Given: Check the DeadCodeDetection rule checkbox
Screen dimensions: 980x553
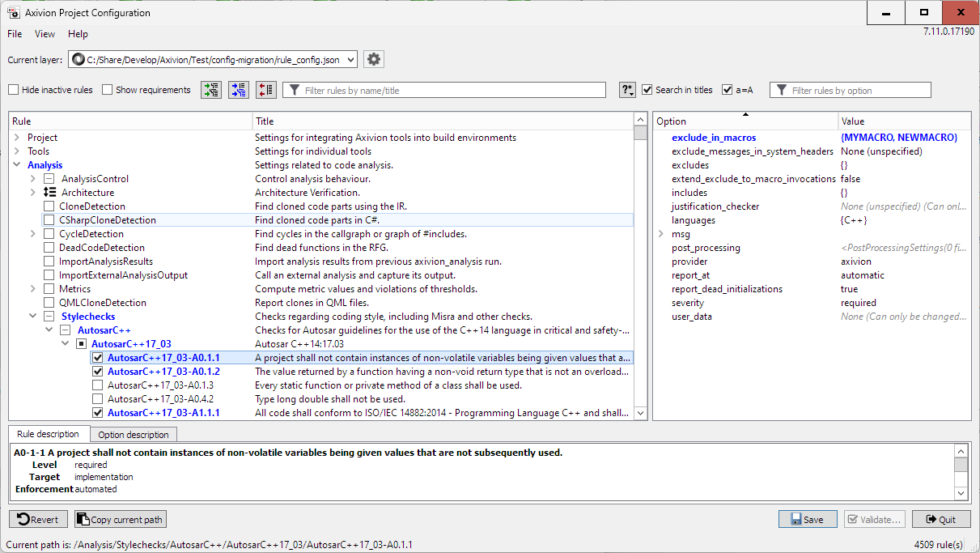Looking at the screenshot, I should click(49, 248).
